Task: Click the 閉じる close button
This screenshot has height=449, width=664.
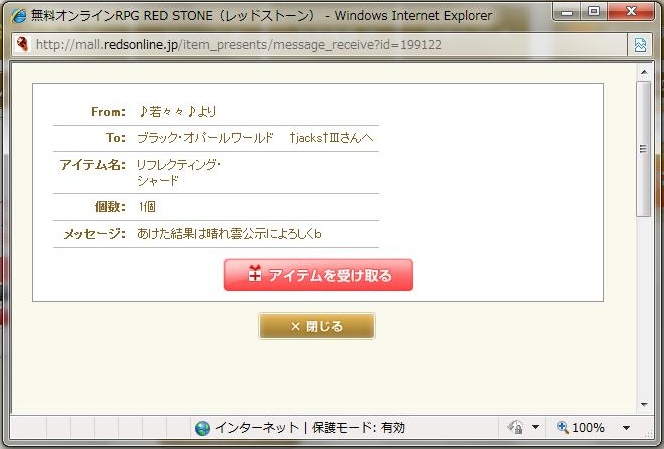Action: (x=317, y=326)
